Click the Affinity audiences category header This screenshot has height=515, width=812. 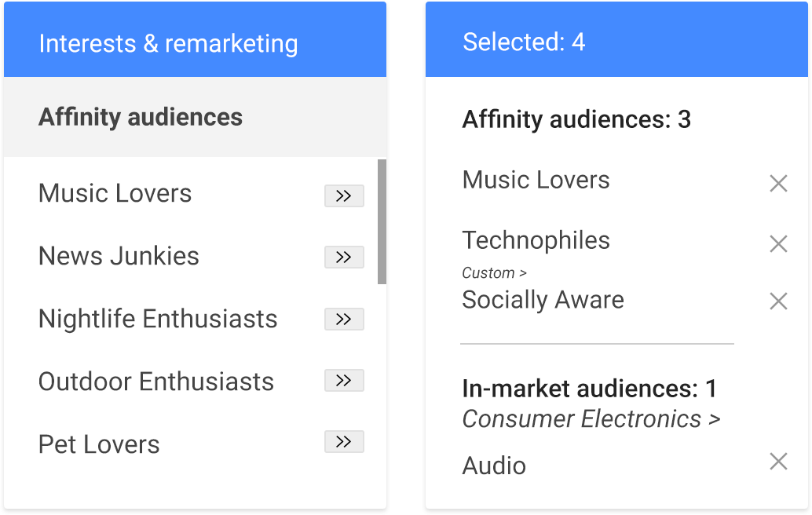point(141,118)
